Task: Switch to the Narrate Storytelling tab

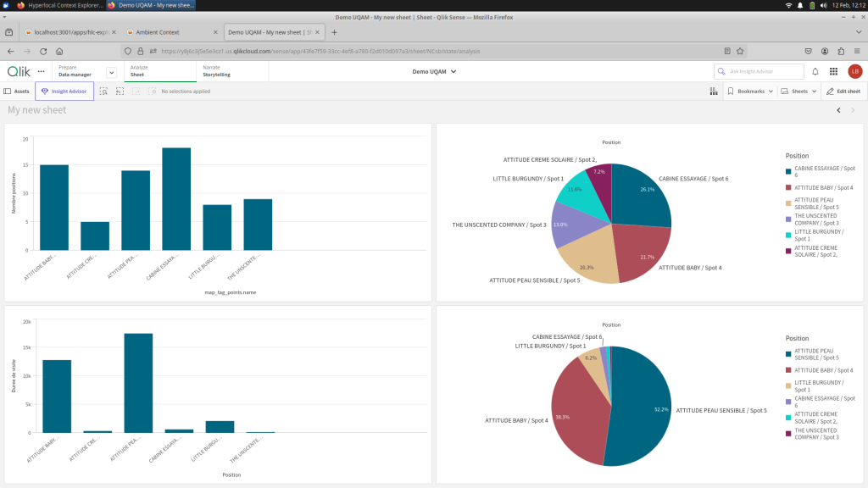Action: [216, 71]
